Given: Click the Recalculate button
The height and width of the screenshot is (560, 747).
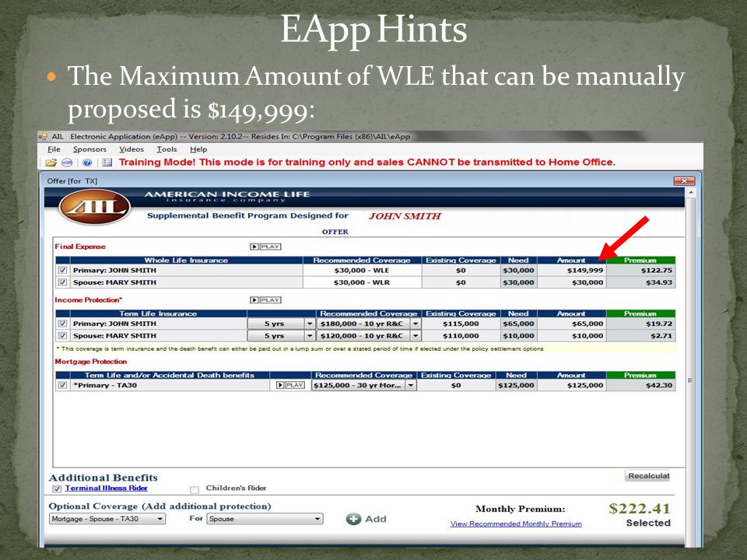Looking at the screenshot, I should (x=647, y=476).
